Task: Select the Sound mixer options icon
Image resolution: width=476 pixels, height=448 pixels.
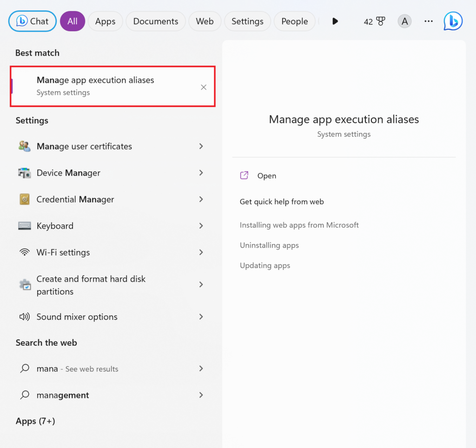Action: pyautogui.click(x=24, y=316)
